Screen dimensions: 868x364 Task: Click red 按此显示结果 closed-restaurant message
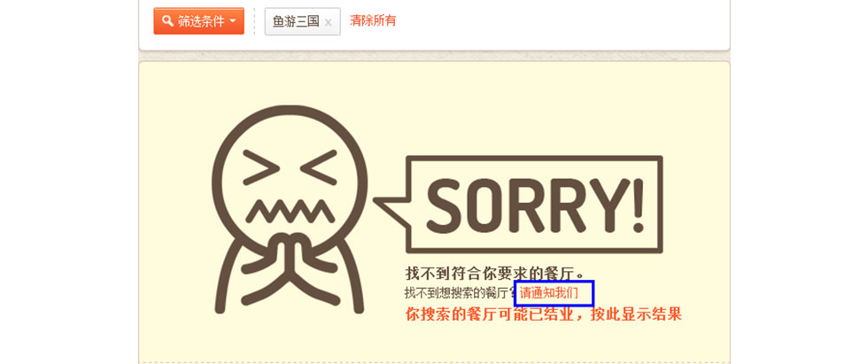click(544, 314)
